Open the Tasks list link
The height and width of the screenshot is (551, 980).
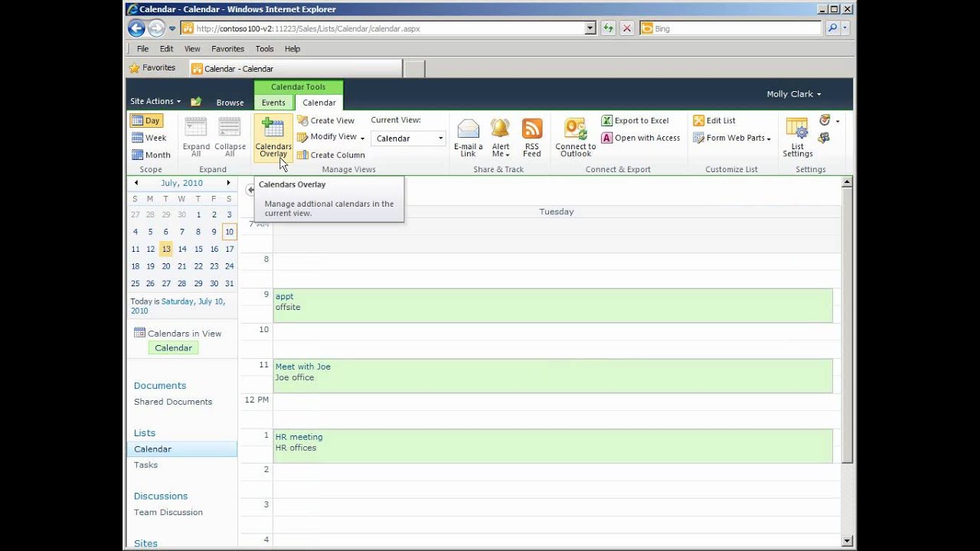point(145,465)
